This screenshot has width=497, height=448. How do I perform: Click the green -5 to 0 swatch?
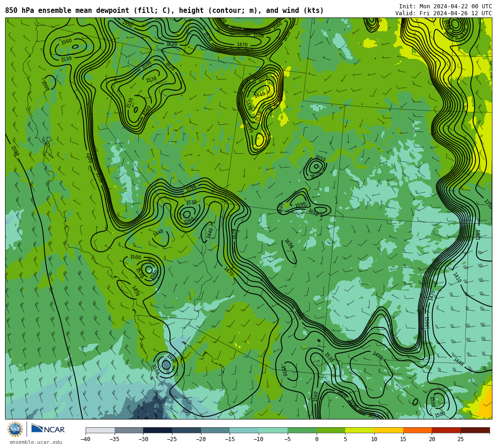pos(302,430)
